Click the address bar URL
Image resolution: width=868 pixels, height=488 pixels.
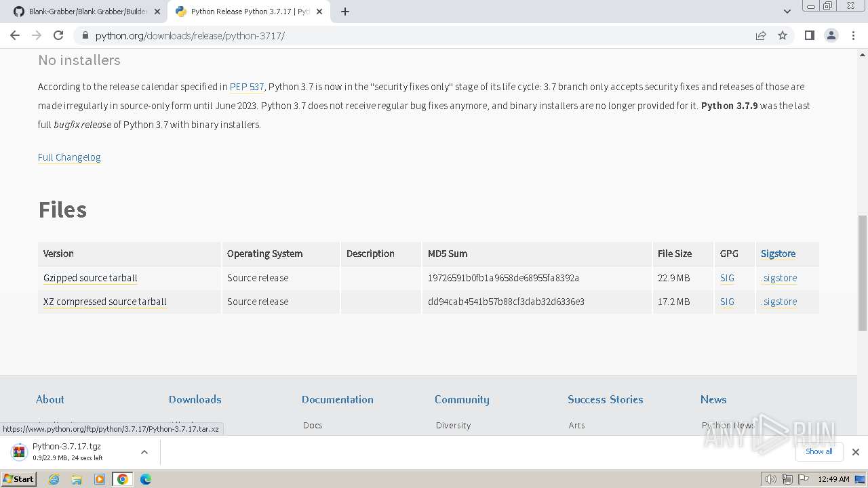190,36
